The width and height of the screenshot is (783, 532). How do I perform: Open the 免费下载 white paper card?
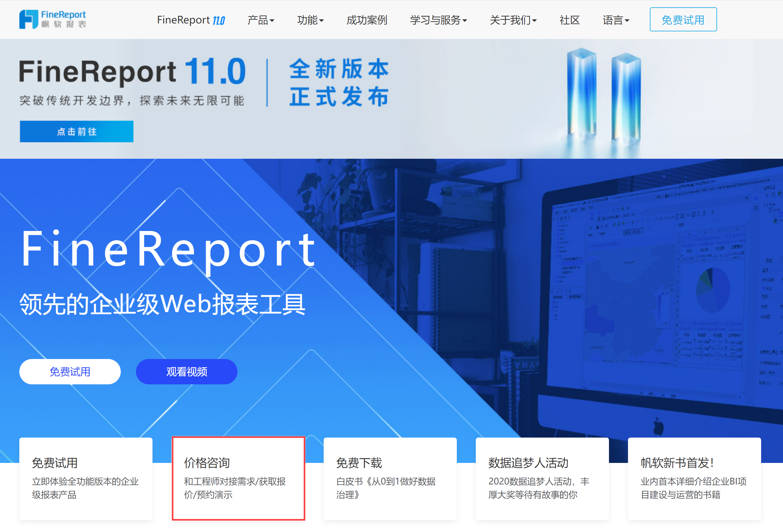click(x=390, y=478)
